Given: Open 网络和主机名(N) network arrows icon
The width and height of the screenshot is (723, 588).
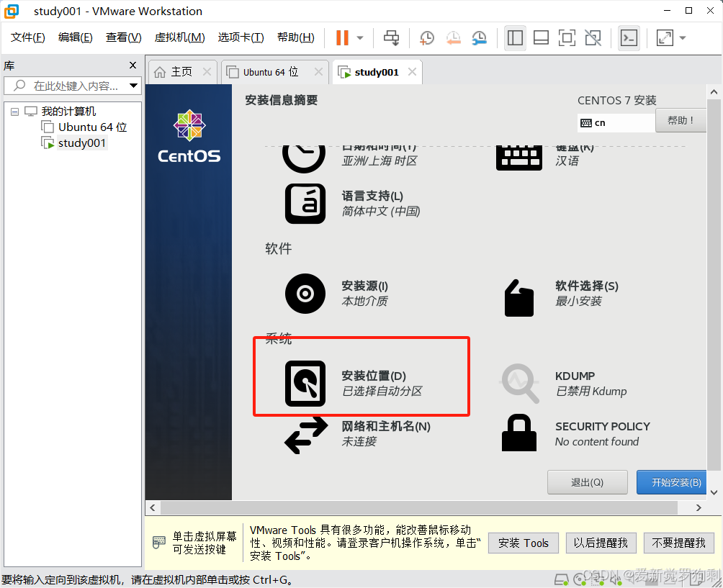Looking at the screenshot, I should pyautogui.click(x=305, y=435).
